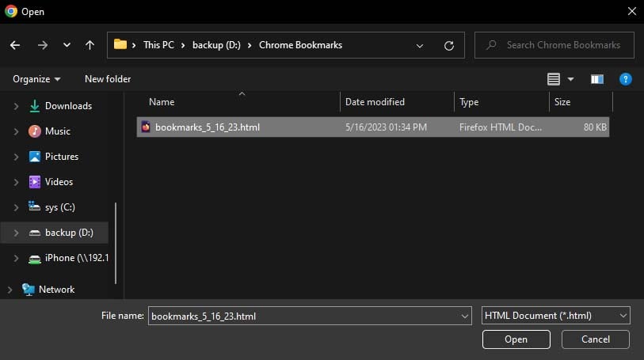Refresh the Chrome Bookmarks folder
The image size is (644, 360).
pos(449,46)
